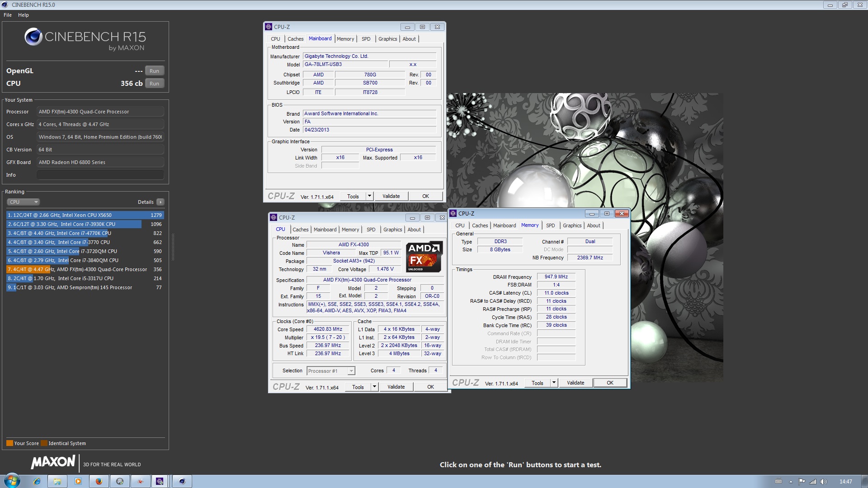
Task: Close the CPU-Z Memory window
Action: pyautogui.click(x=622, y=213)
